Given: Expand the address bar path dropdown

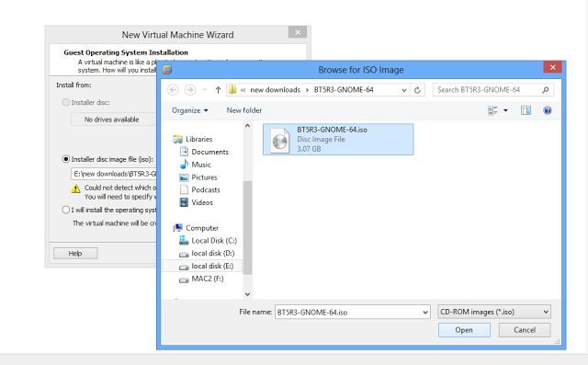Looking at the screenshot, I should tap(404, 90).
